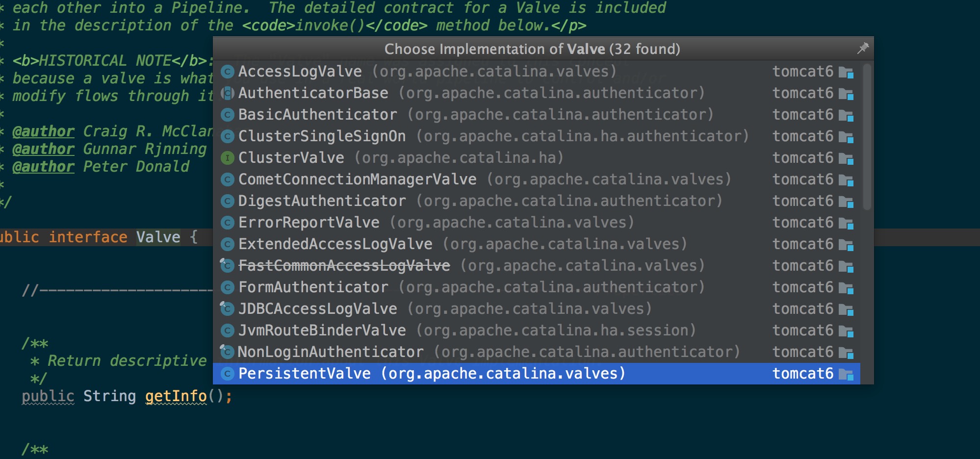Click tomcat6 module label in JvmRouteBinderValve row
Image resolution: width=980 pixels, height=459 pixels.
pos(802,331)
